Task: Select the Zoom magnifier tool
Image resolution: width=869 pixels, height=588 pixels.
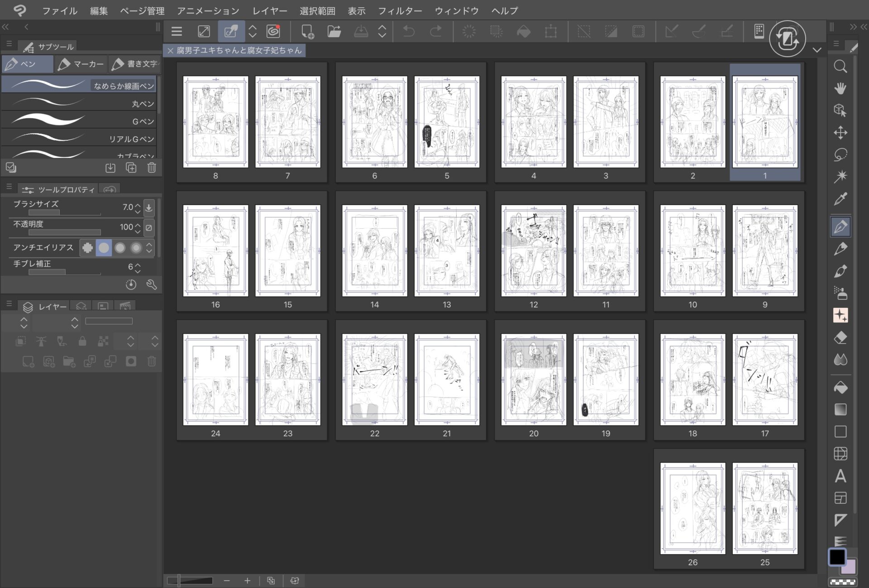Action: [840, 67]
